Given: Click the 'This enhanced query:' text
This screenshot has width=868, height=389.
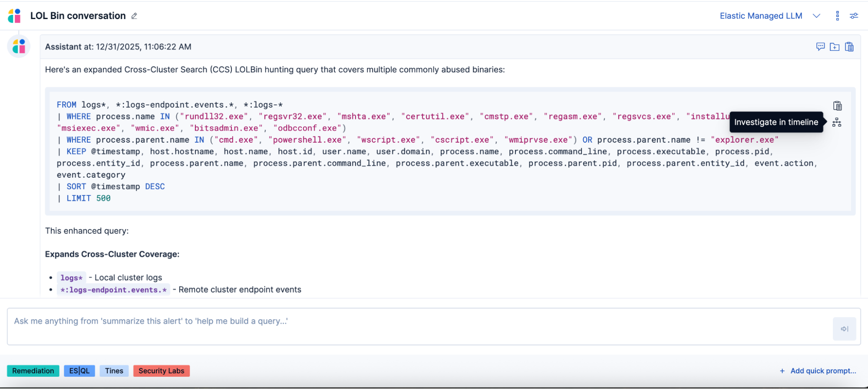Looking at the screenshot, I should [87, 231].
